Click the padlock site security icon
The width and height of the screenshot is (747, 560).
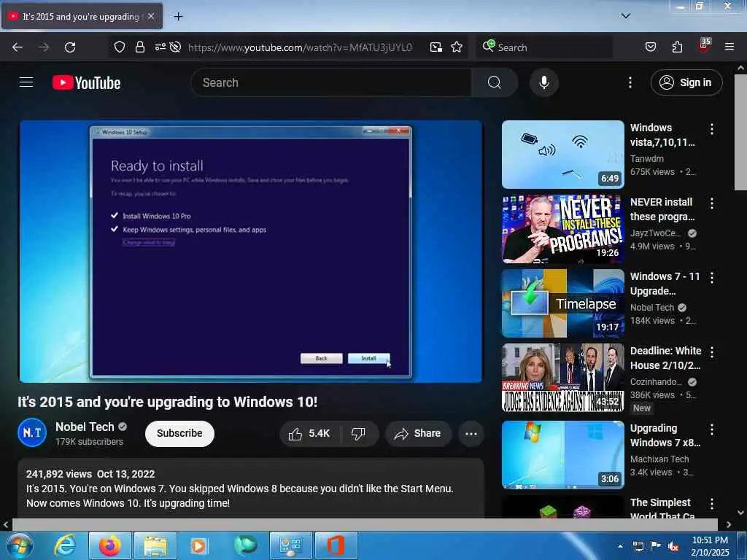(x=139, y=47)
